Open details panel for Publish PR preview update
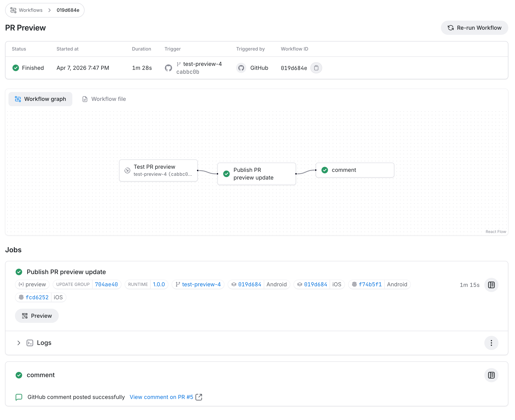Image resolution: width=515 pixels, height=420 pixels. pyautogui.click(x=491, y=285)
